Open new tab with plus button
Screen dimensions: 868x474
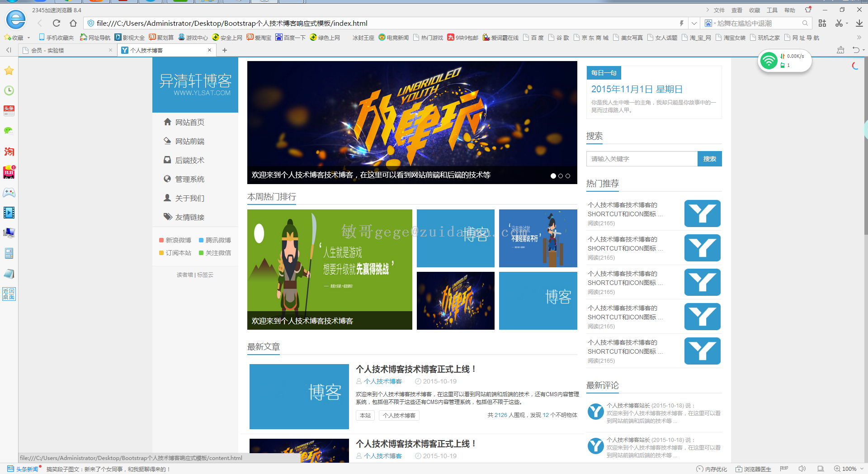point(225,50)
